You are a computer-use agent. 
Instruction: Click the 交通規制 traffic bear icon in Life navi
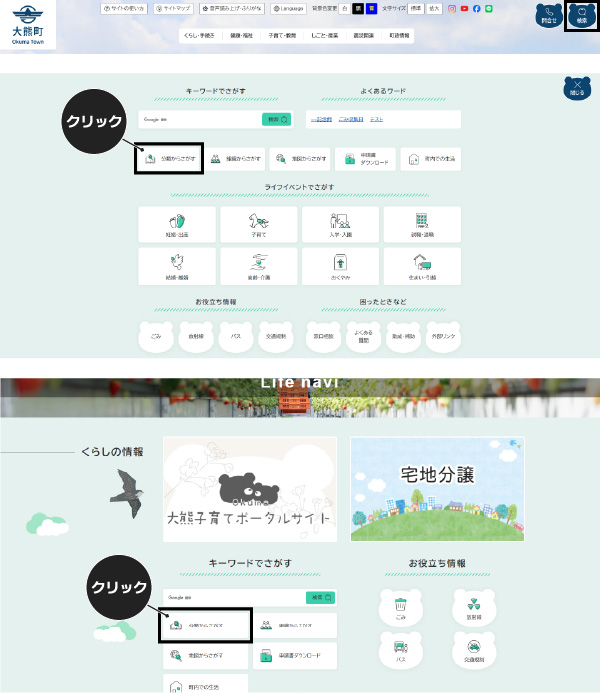coord(474,651)
